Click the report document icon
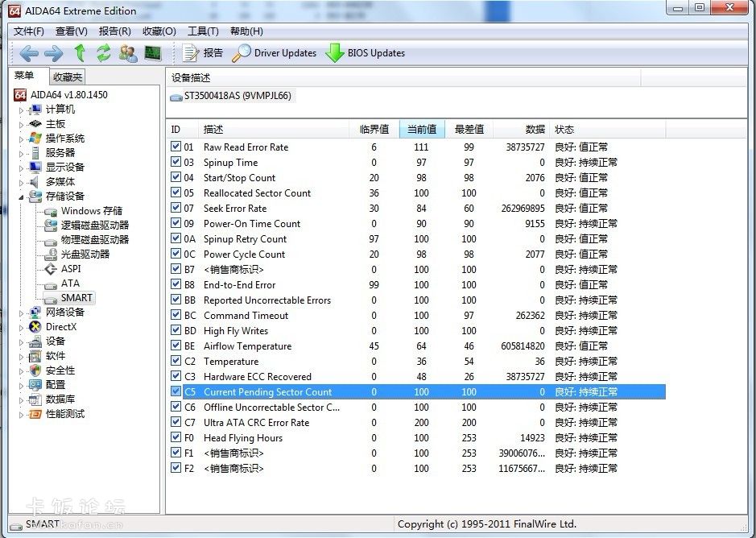The height and width of the screenshot is (538, 756). pos(191,53)
